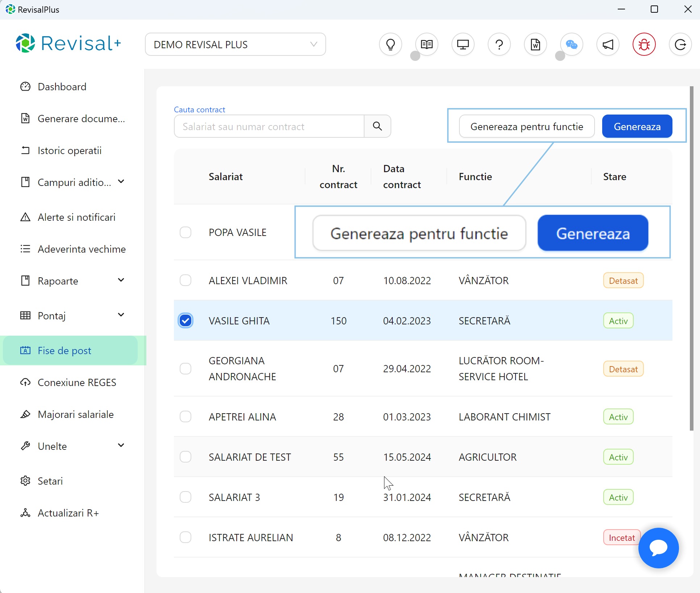Open the DEMO REVISAL PLUS company dropdown
Viewport: 700px width, 593px height.
[235, 45]
